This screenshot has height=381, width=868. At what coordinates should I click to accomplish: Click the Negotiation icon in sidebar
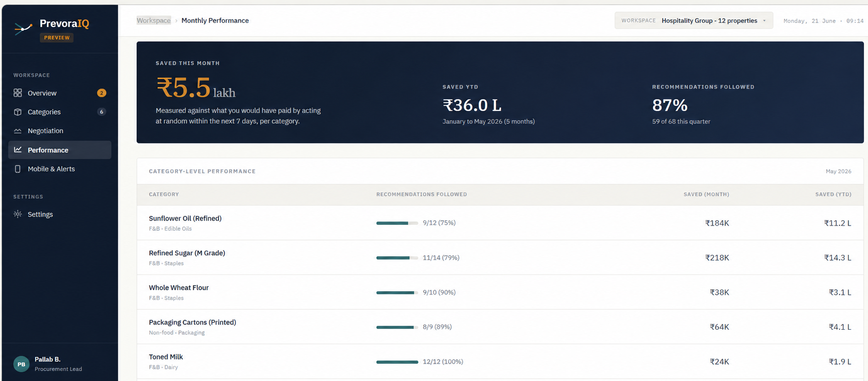17,131
